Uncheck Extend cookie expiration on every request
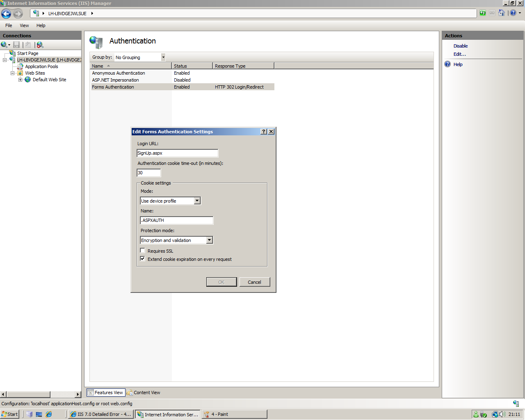 tap(143, 259)
